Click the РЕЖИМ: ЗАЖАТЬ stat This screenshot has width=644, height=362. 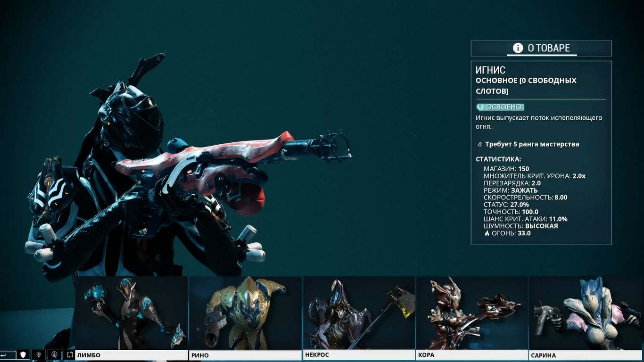511,190
